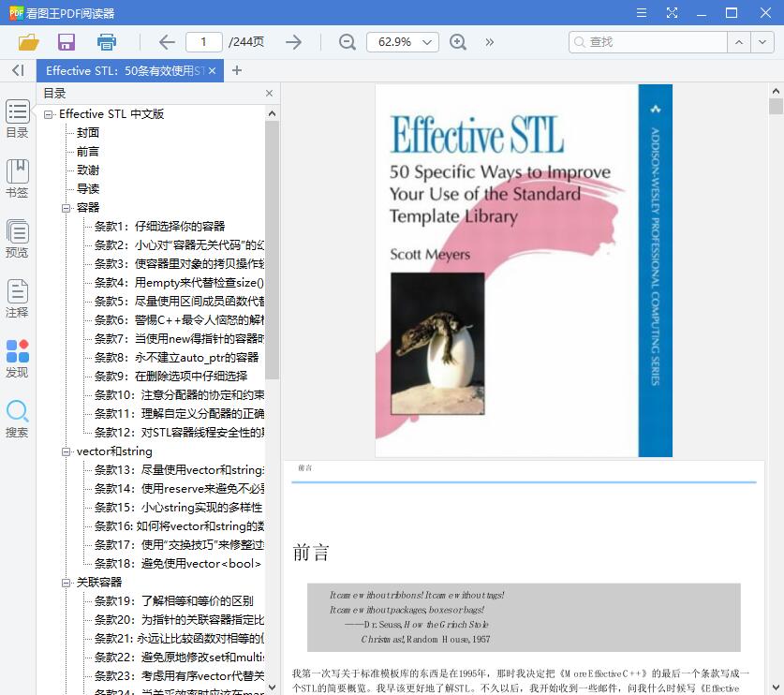Open 条款6 on C++ parsing

pyautogui.click(x=179, y=320)
